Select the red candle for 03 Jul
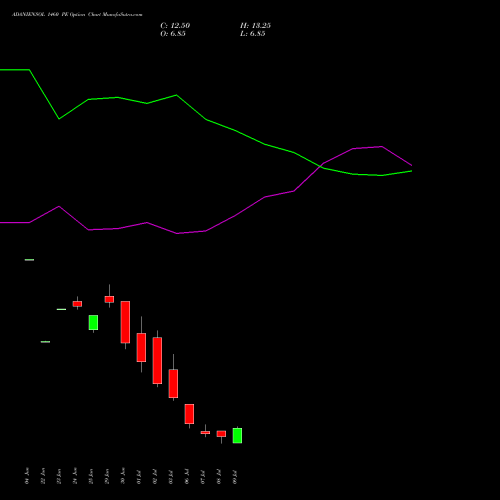 [x=173, y=384]
